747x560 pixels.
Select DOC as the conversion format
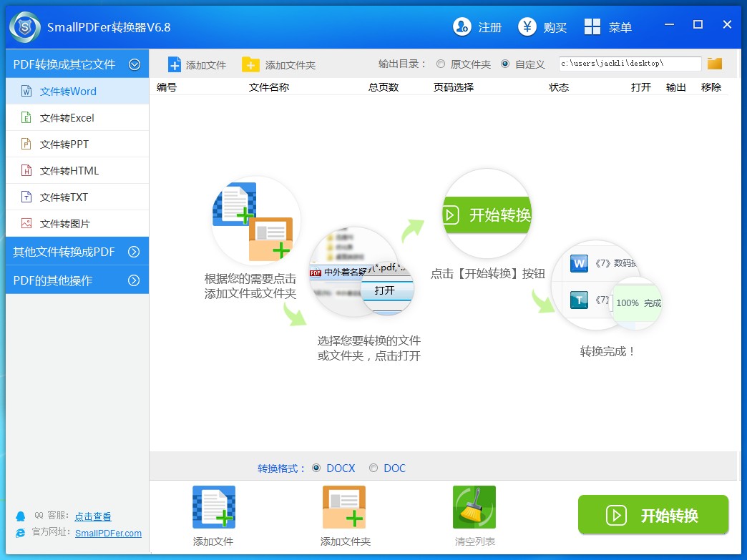pyautogui.click(x=373, y=468)
